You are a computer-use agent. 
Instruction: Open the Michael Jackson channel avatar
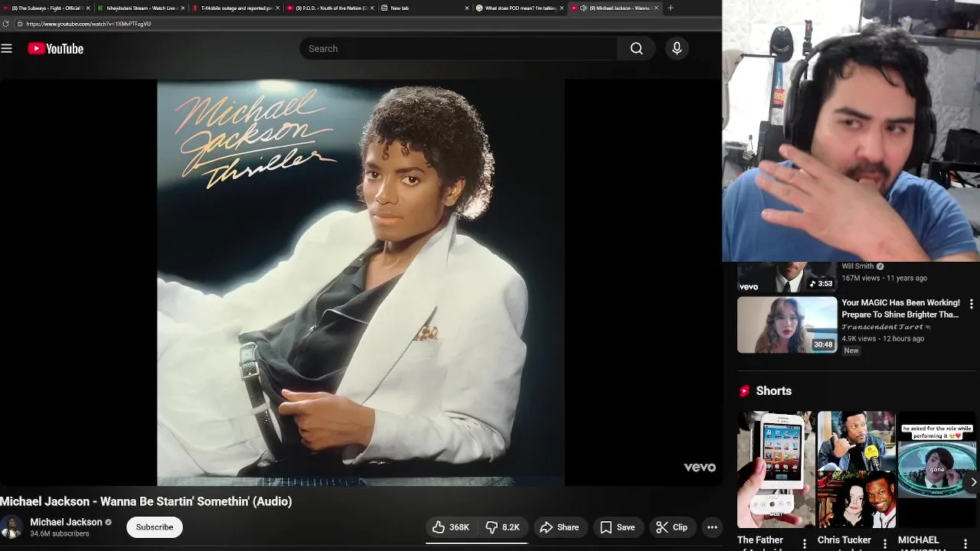(x=11, y=527)
